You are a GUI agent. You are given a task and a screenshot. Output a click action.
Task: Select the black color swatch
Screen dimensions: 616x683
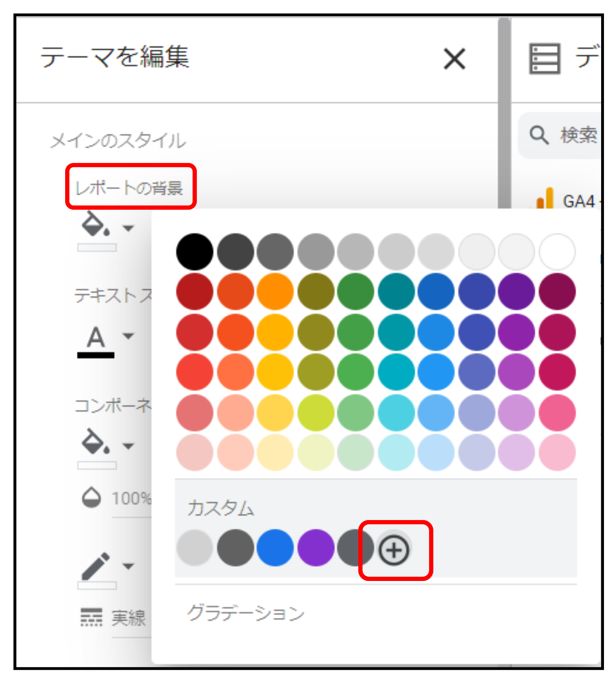(195, 252)
